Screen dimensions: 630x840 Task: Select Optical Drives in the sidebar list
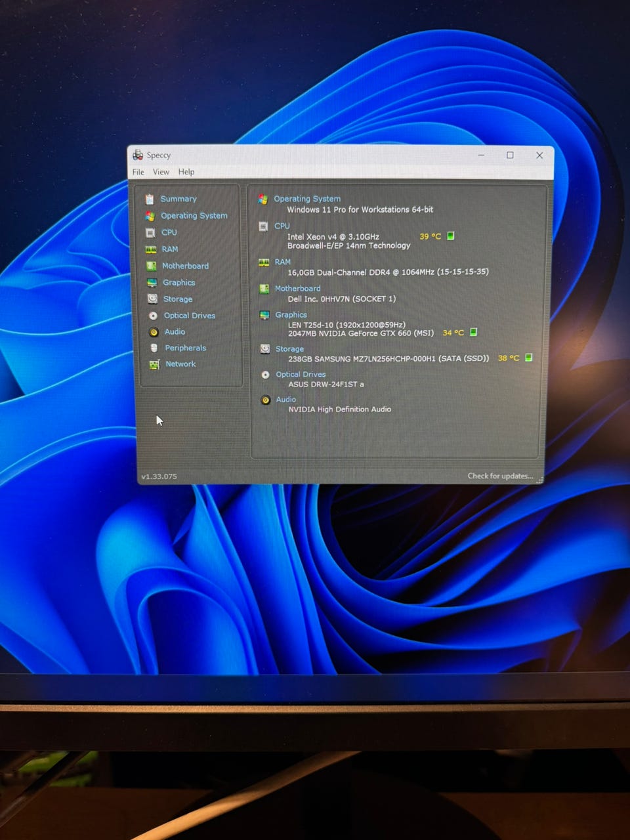(190, 316)
